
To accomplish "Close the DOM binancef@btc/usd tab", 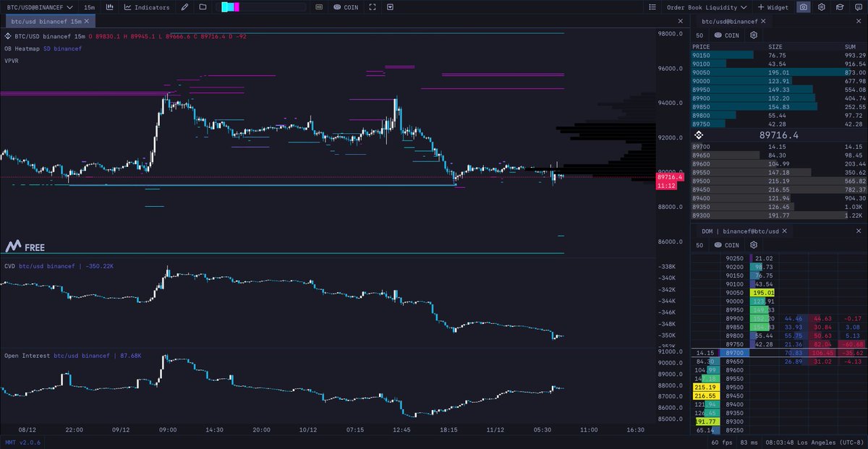I will click(x=786, y=231).
